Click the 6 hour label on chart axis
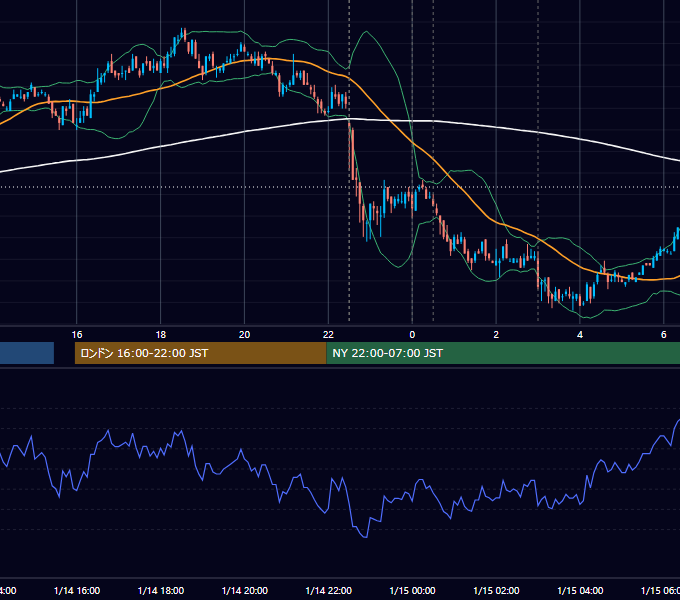This screenshot has width=680, height=600. point(664,335)
